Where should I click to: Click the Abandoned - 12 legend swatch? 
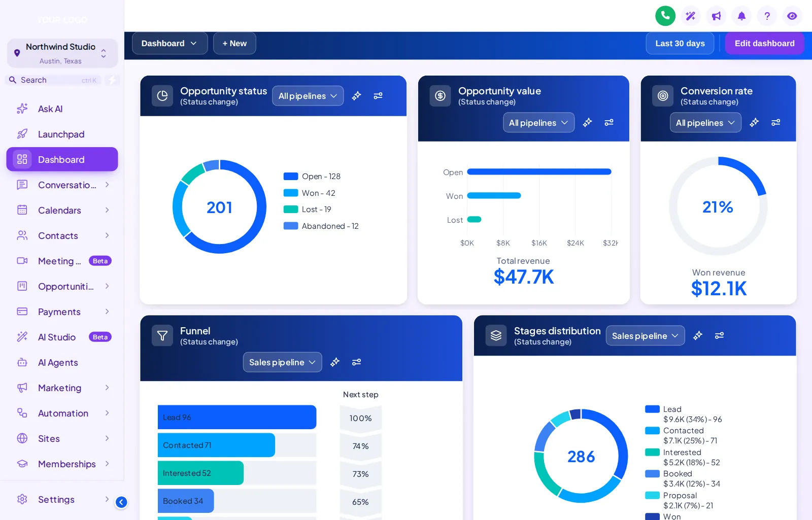pos(291,226)
